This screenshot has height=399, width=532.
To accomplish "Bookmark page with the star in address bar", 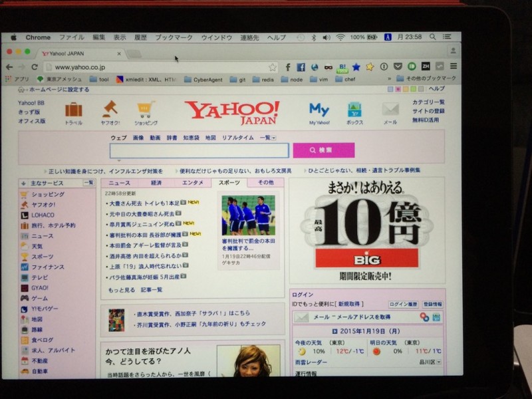I will [273, 67].
